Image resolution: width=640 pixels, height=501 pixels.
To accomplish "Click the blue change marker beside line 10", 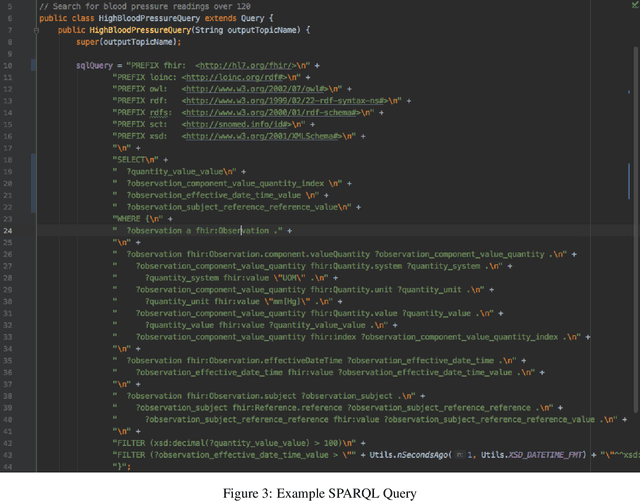I will [x=33, y=65].
